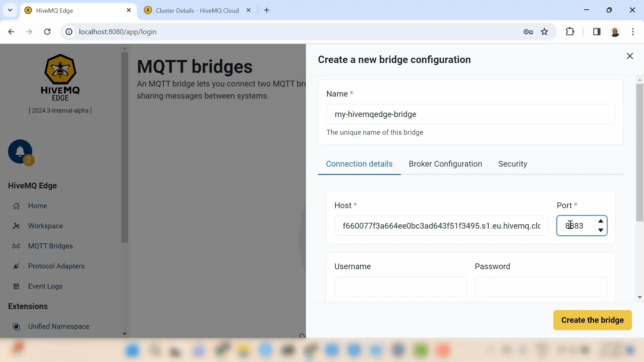Toggle the browser side panel
This screenshot has height=362, width=644.
pyautogui.click(x=597, y=32)
